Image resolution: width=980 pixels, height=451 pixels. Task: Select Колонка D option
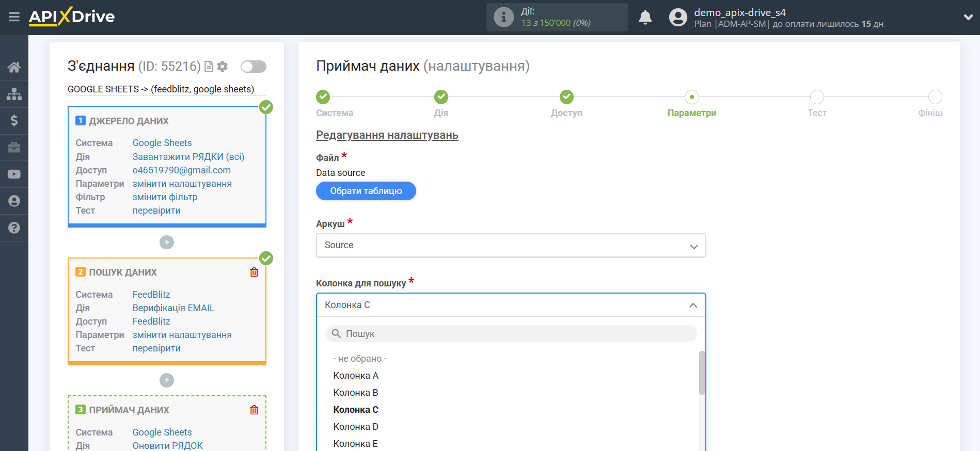point(356,427)
